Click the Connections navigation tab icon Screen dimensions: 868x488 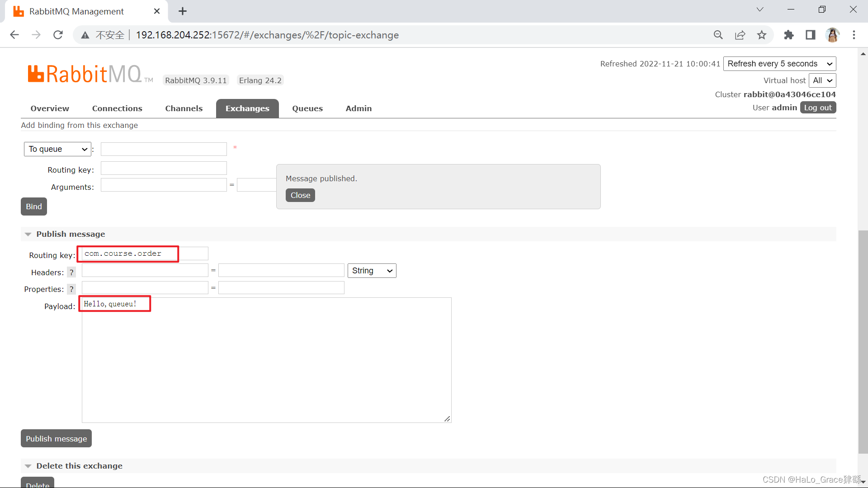tap(117, 108)
